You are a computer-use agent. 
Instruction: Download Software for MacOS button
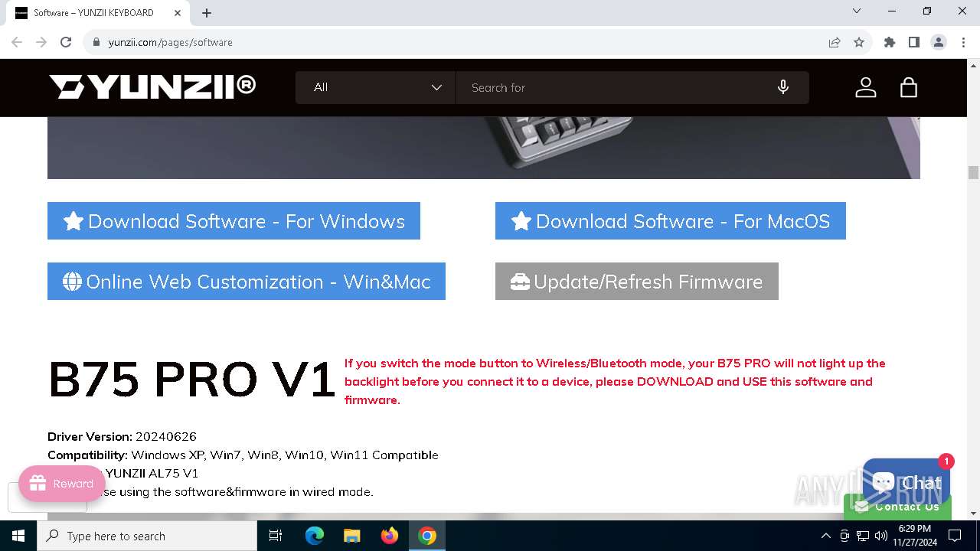point(671,221)
